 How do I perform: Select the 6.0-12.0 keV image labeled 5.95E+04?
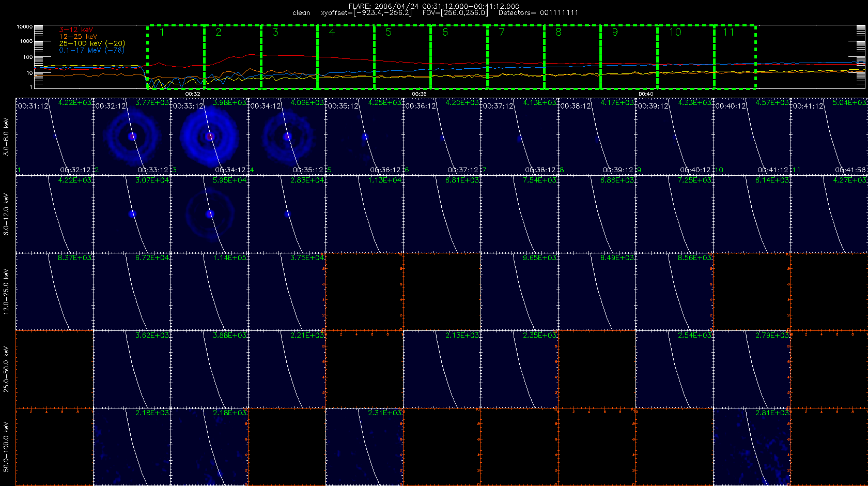(210, 214)
